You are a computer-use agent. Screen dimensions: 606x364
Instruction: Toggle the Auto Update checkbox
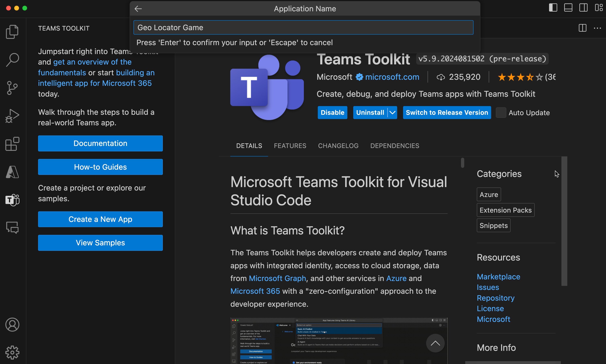(x=501, y=113)
